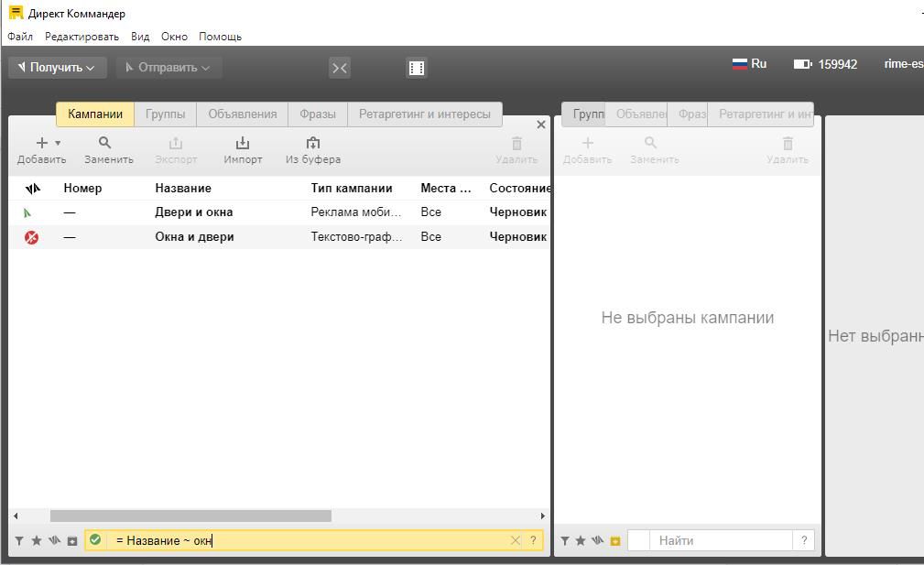
Task: Expand the Получить dropdown button
Action: 57,68
